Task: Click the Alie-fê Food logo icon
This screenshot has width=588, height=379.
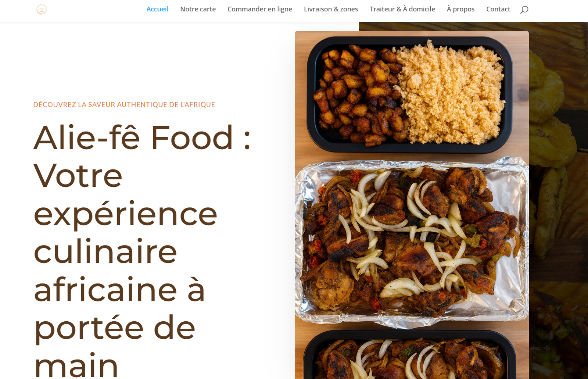Action: click(x=42, y=9)
